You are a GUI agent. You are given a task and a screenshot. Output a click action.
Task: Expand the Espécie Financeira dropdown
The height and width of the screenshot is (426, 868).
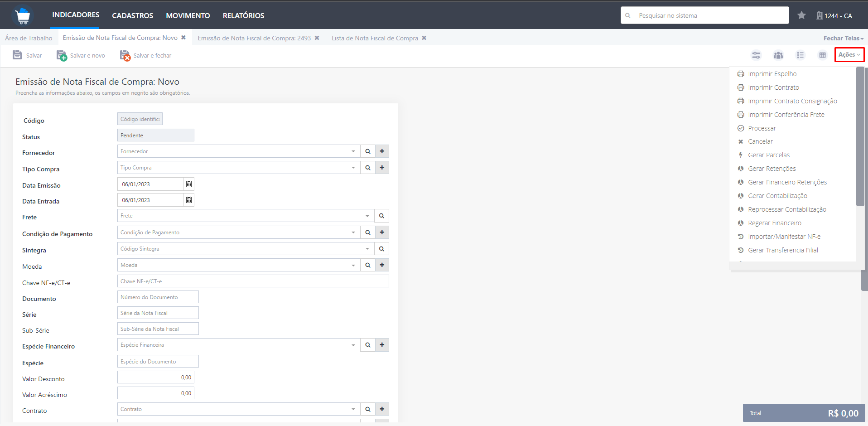(x=353, y=345)
